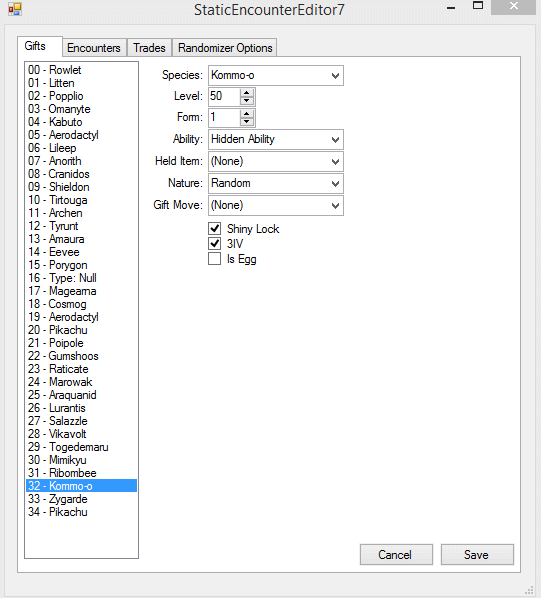Pick 08 - Cranidos in the list

click(x=81, y=174)
